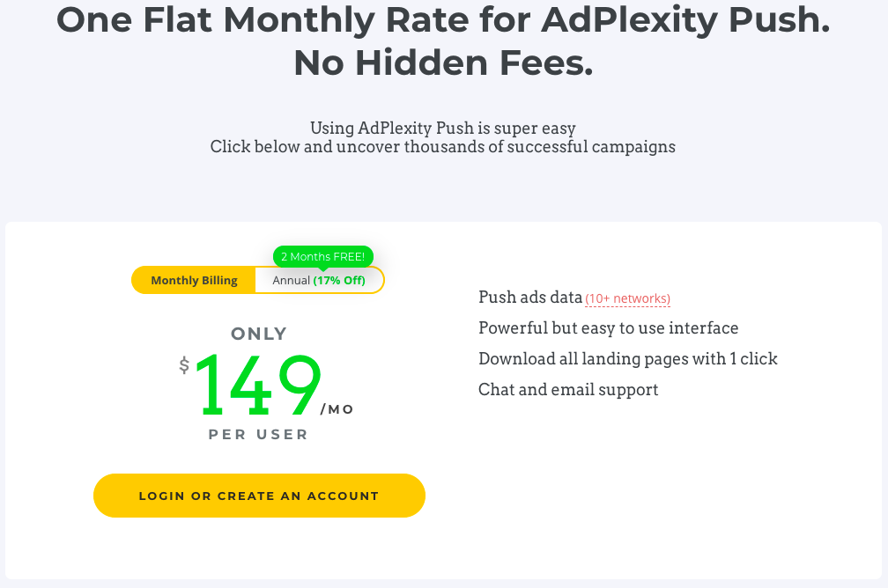Image resolution: width=888 pixels, height=588 pixels.
Task: Click the uncover thousands of campaigns subtitle
Action: pos(443,147)
